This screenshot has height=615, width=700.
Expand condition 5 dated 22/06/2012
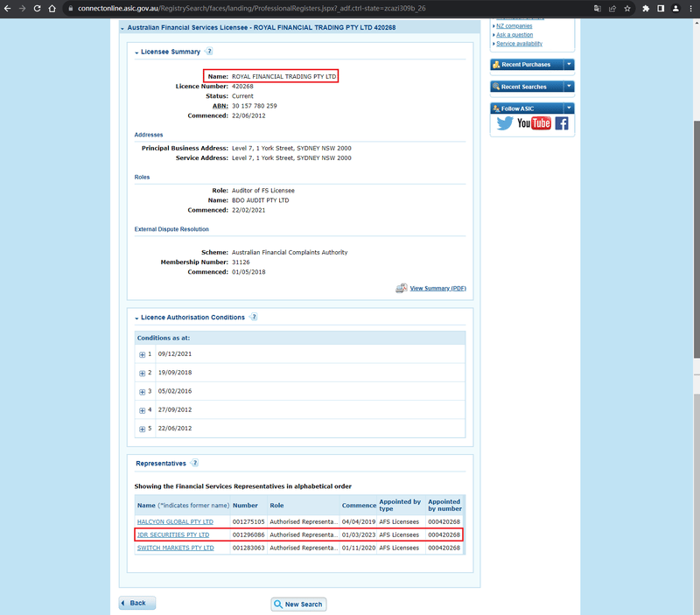[142, 429]
